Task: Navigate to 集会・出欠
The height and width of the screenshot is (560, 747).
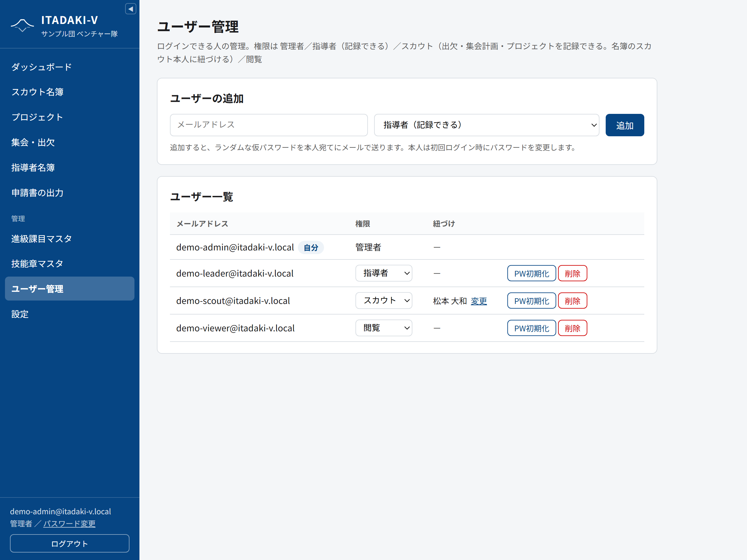Action: (x=70, y=142)
